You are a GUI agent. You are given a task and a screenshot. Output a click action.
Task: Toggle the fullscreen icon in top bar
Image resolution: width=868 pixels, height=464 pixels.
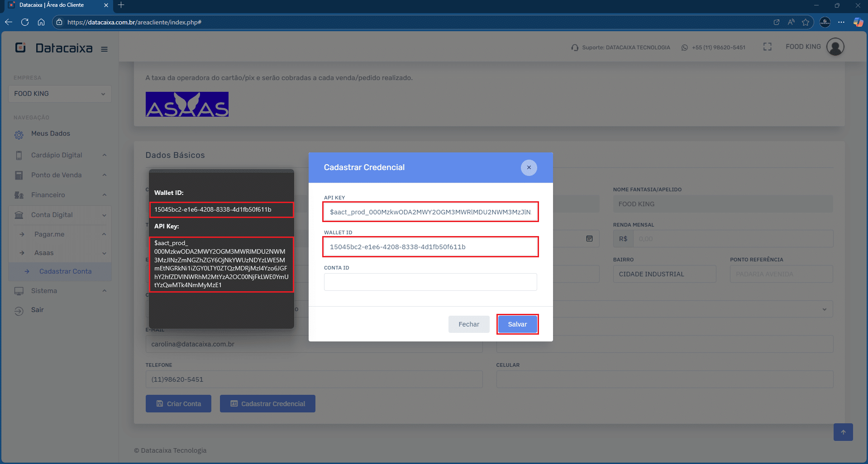click(x=767, y=46)
